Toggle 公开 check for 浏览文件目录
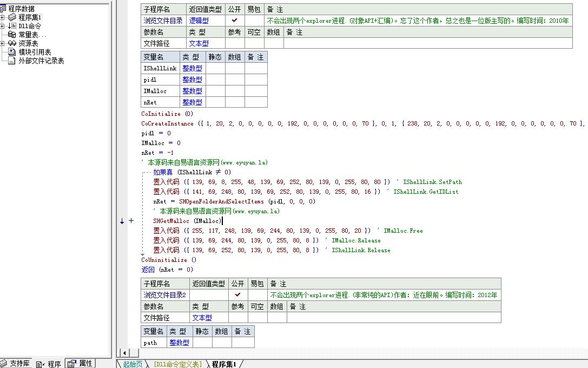588x368 pixels. (235, 21)
